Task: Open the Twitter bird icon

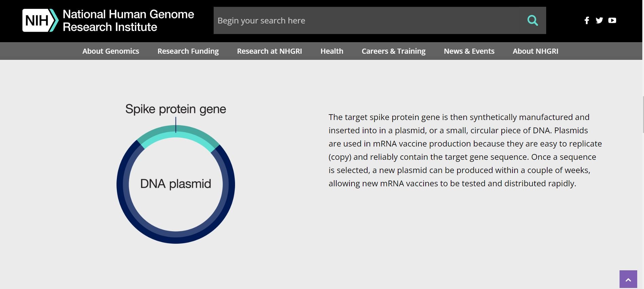Action: pos(599,20)
